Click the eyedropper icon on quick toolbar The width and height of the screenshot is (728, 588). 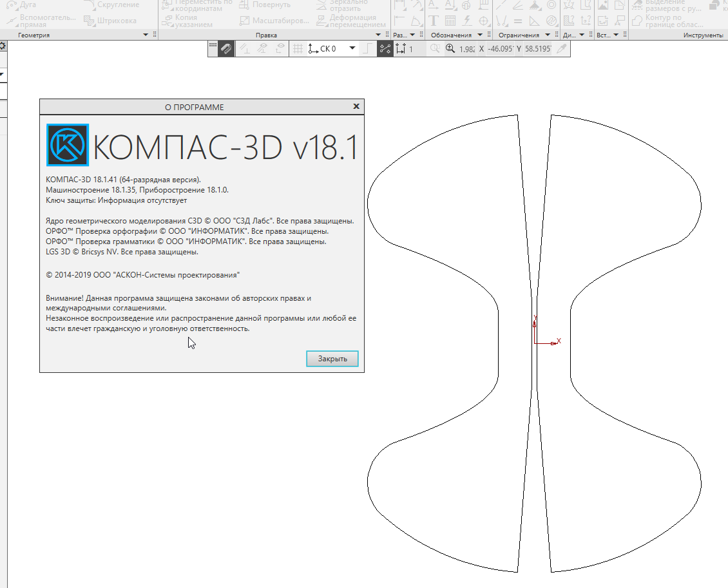pos(562,48)
